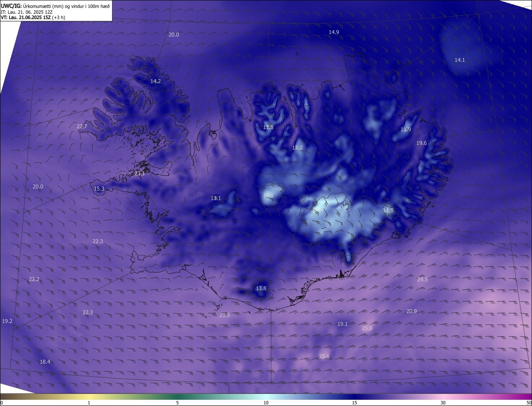Click the colour scale tick labelled 10
The height and width of the screenshot is (406, 532).
point(266,403)
